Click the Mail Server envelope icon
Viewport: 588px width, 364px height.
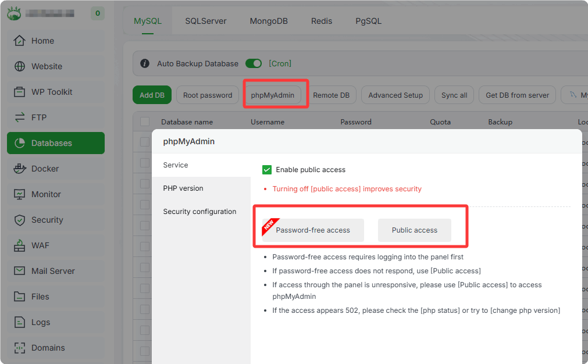20,271
